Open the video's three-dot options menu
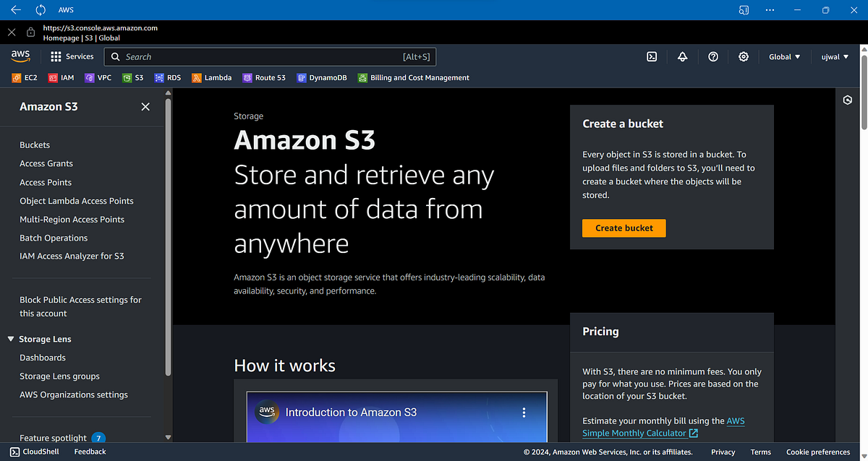Viewport: 868px width, 461px height. point(524,412)
